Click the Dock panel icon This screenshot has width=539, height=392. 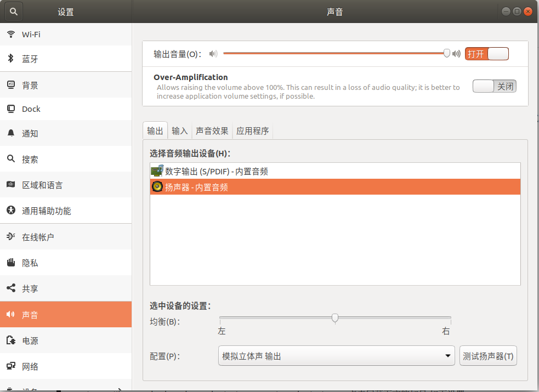(11, 109)
